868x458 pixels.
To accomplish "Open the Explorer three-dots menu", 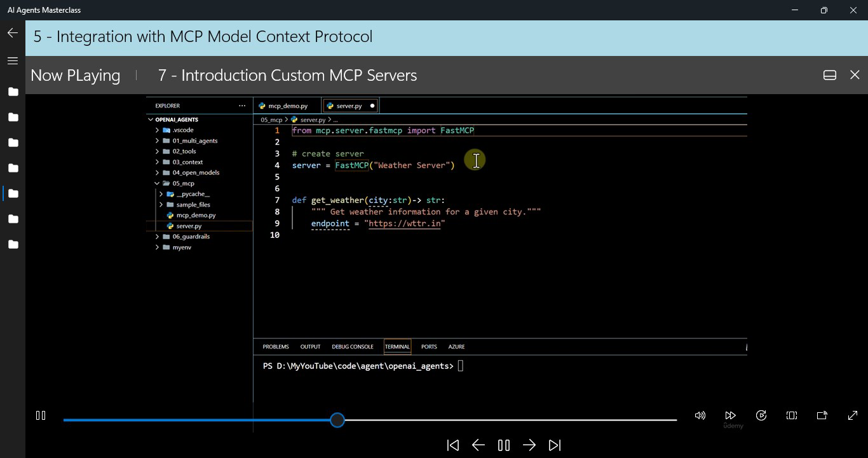I will coord(242,106).
